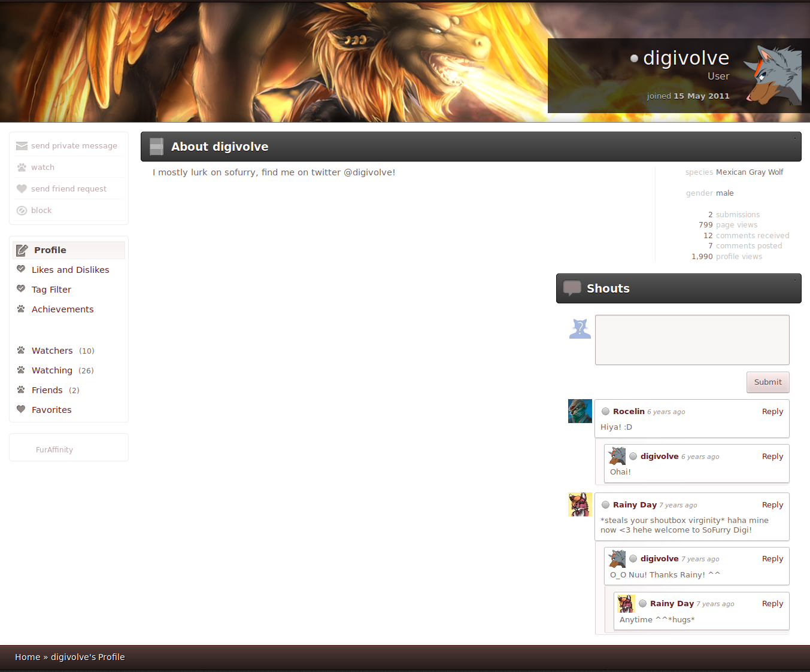The image size is (810, 672).
Task: Click the heart icon beside Tag Filter
Action: (21, 289)
